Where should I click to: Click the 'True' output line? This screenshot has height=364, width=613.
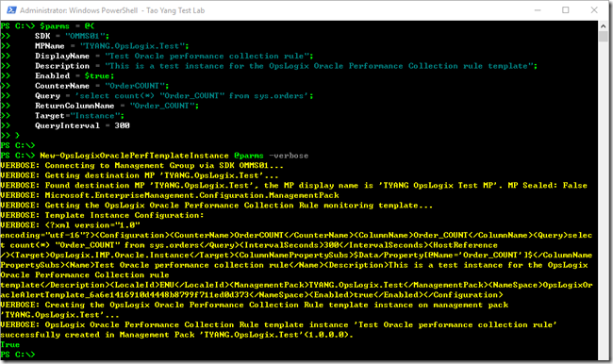pyautogui.click(x=9, y=345)
